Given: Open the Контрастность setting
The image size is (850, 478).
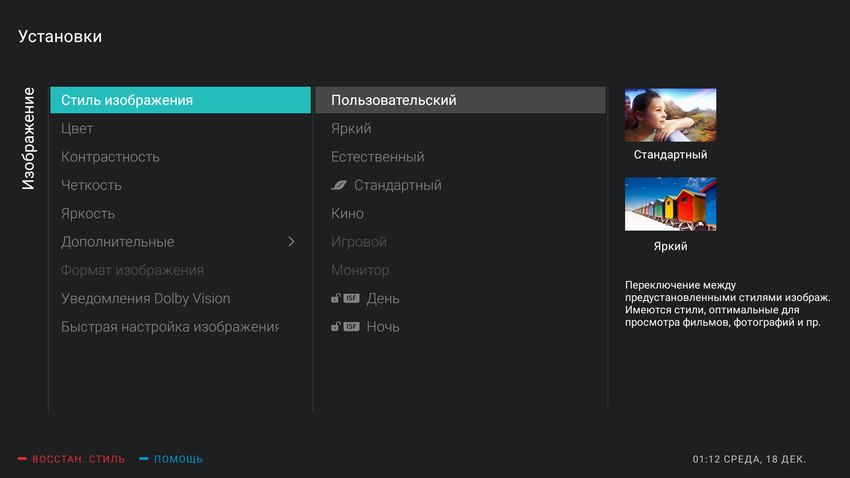Looking at the screenshot, I should pyautogui.click(x=110, y=157).
